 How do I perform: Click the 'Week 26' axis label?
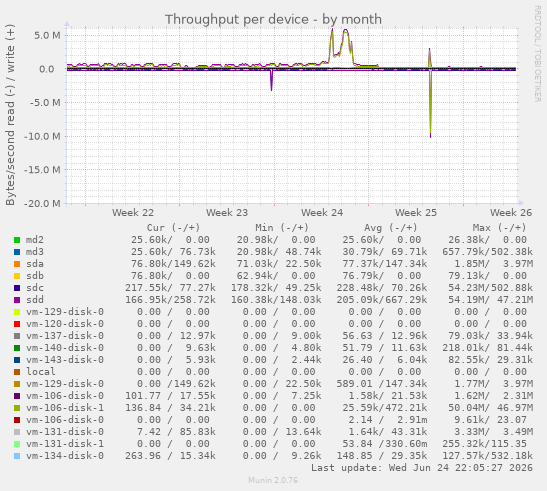coord(511,213)
